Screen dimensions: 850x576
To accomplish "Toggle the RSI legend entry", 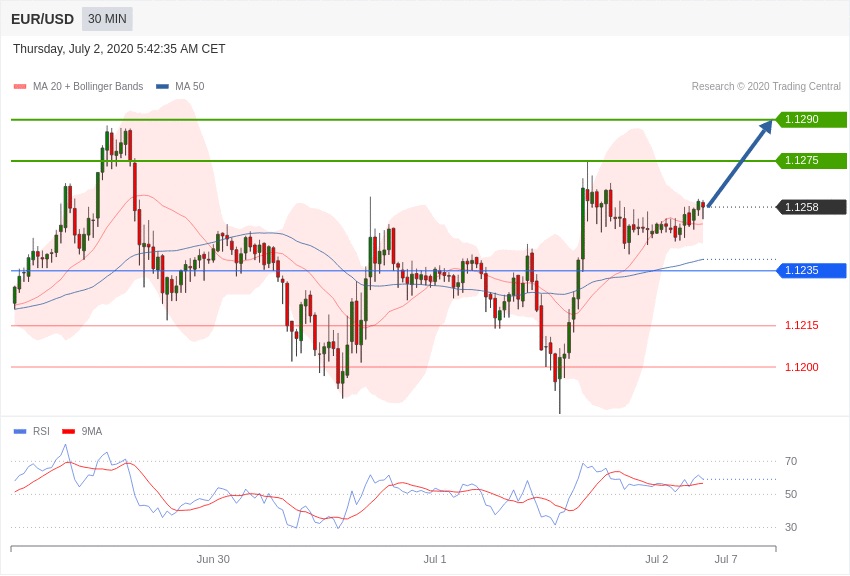I will point(31,431).
